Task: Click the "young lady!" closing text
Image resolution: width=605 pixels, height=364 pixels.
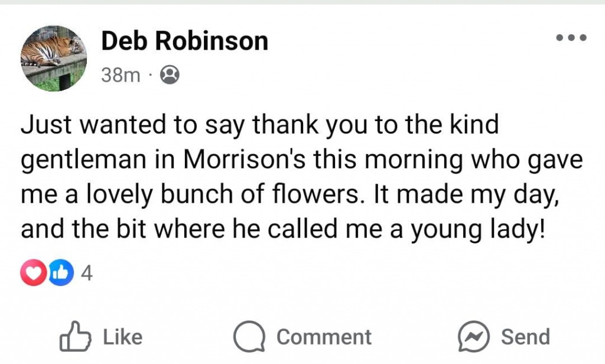Action: pyautogui.click(x=484, y=229)
